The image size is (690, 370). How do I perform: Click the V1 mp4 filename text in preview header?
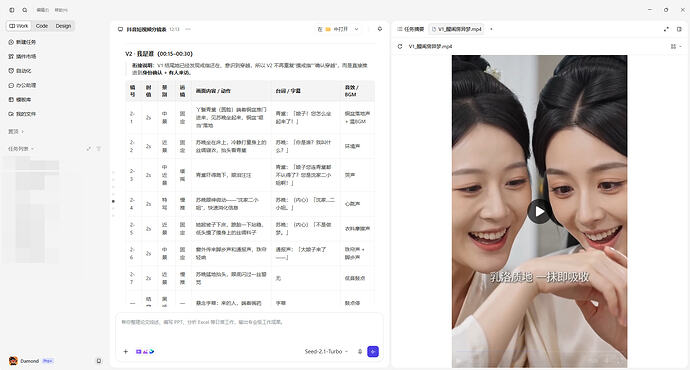pos(430,46)
